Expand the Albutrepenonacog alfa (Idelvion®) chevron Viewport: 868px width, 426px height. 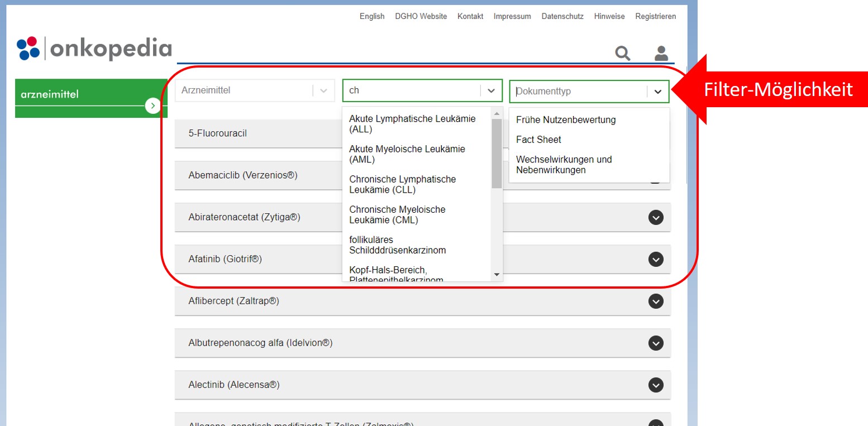pos(656,343)
